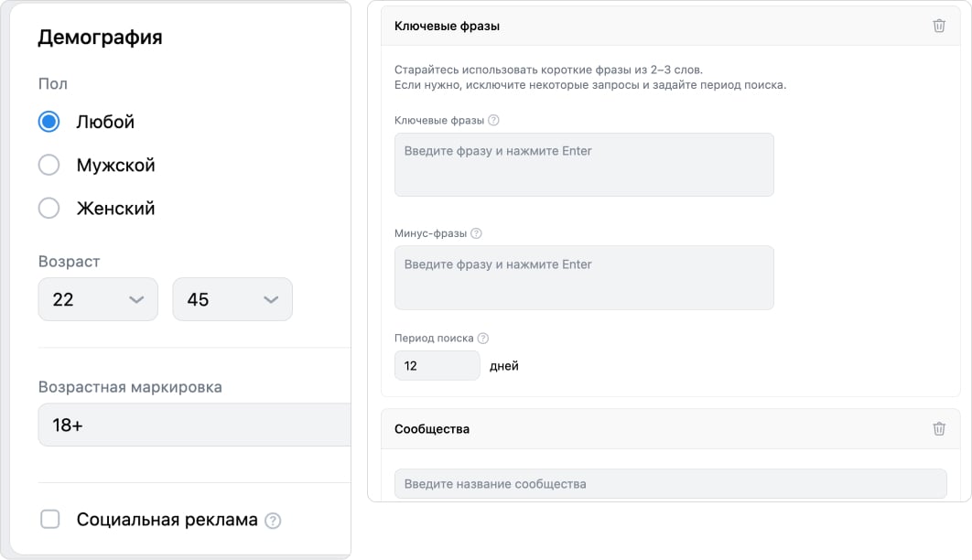Click the Сообщества section header
This screenshot has height=560, width=972.
432,429
